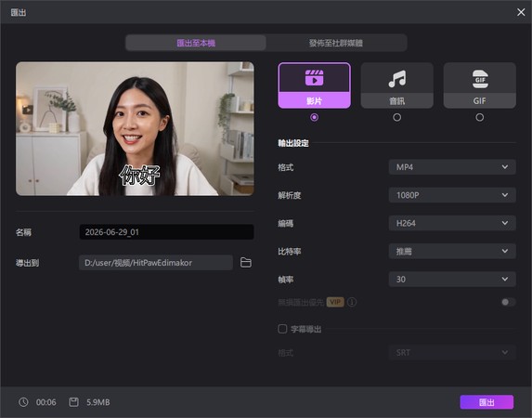Click the 比特率 label
532x418 pixels.
290,252
